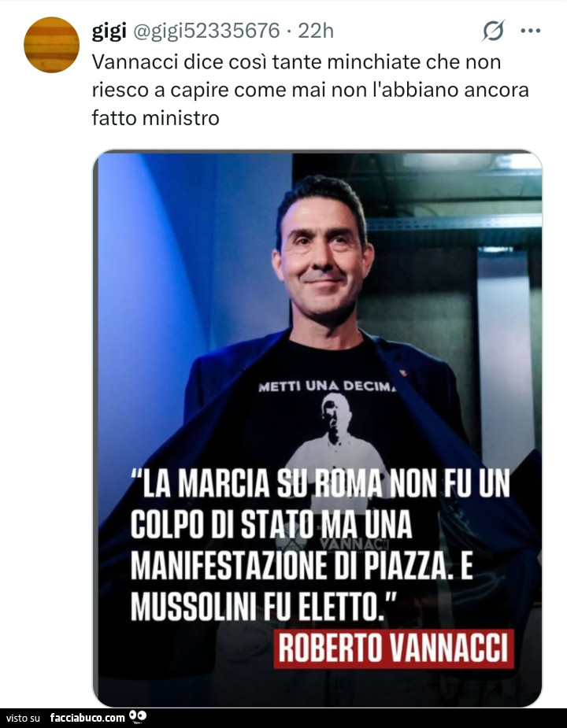This screenshot has height=728, width=567.
Task: Go to facciabuco.com watermark link
Action: pos(87,718)
